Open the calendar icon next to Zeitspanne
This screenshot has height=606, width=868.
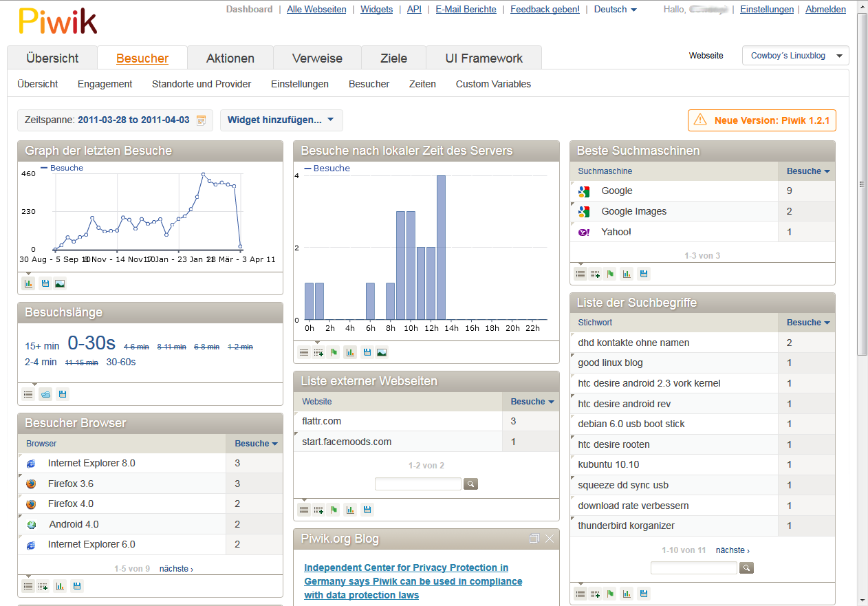[201, 120]
